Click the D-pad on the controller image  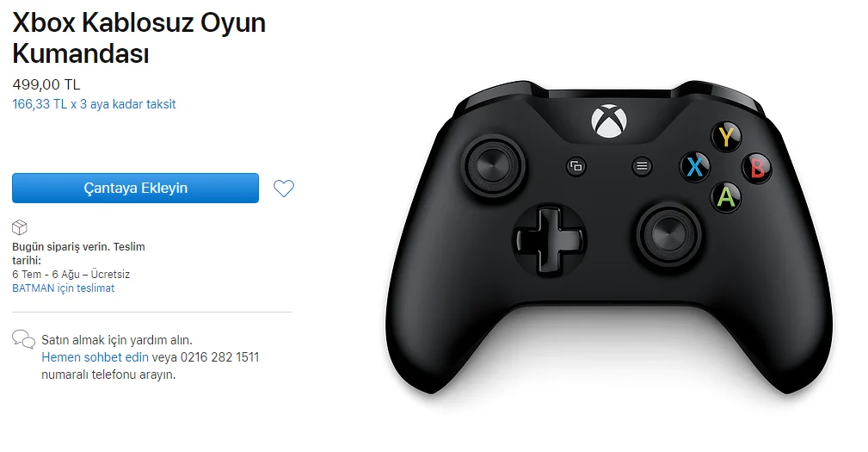point(549,240)
